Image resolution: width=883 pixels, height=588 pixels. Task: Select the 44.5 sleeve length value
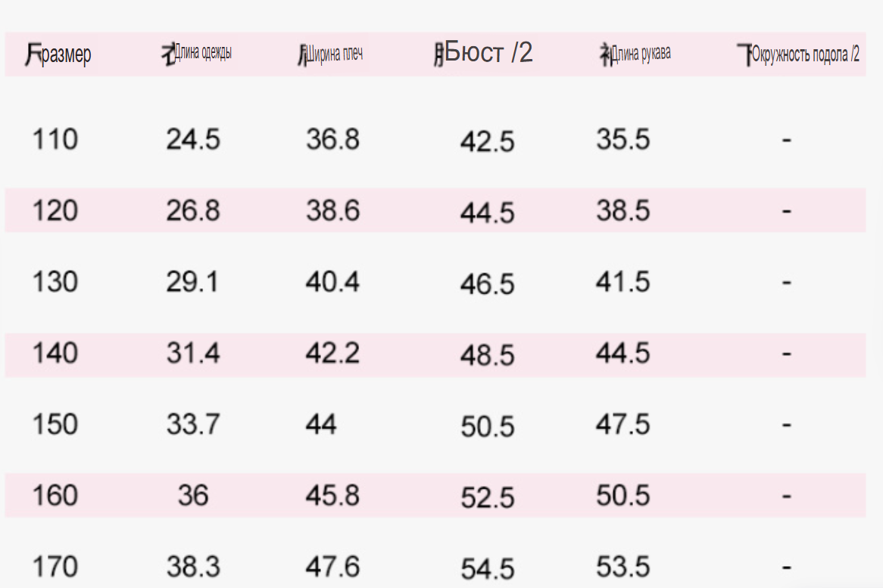(623, 353)
